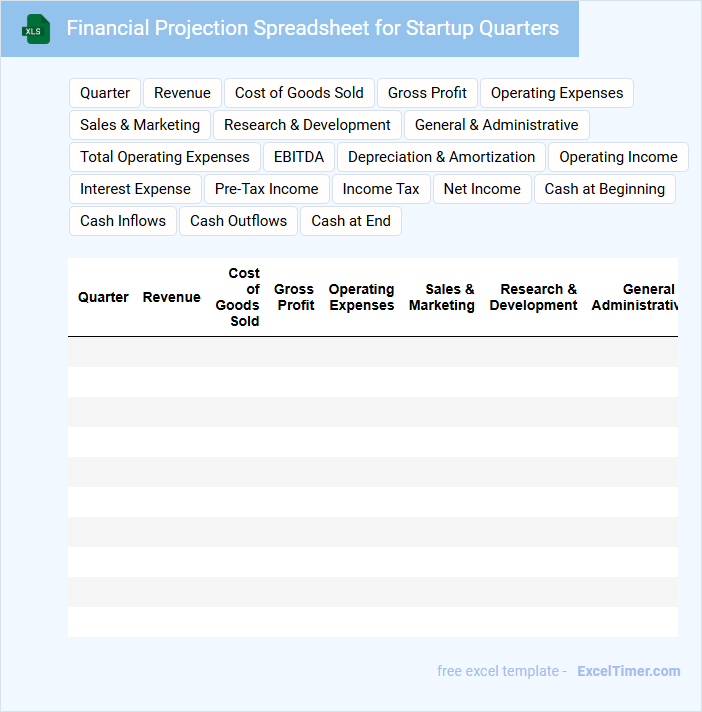
Task: Choose the Gross Profit tag
Action: [x=427, y=93]
